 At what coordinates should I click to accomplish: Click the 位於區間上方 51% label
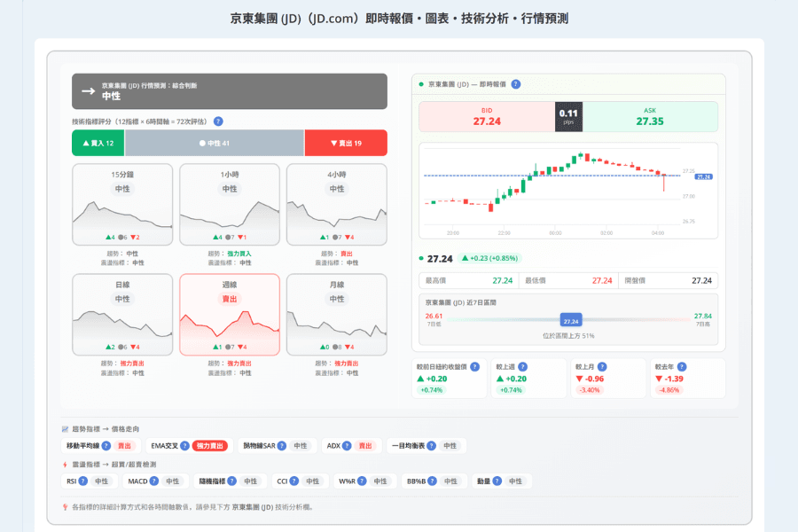coord(568,335)
